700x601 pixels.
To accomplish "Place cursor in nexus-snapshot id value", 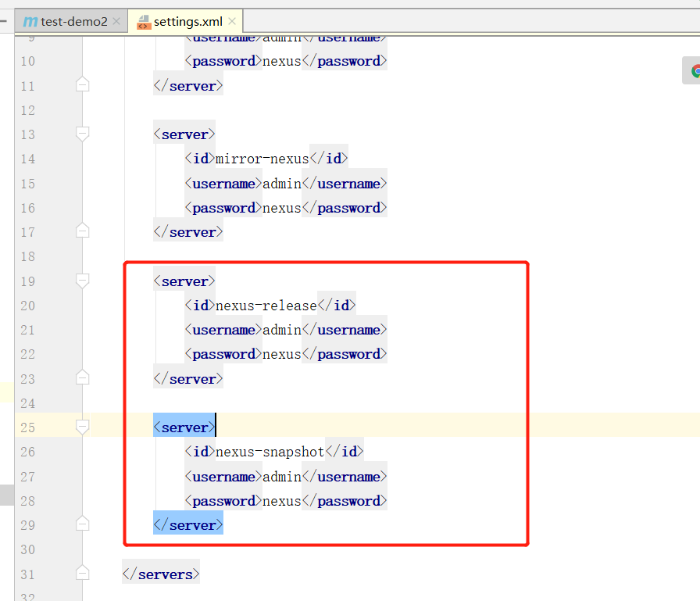I will (270, 452).
